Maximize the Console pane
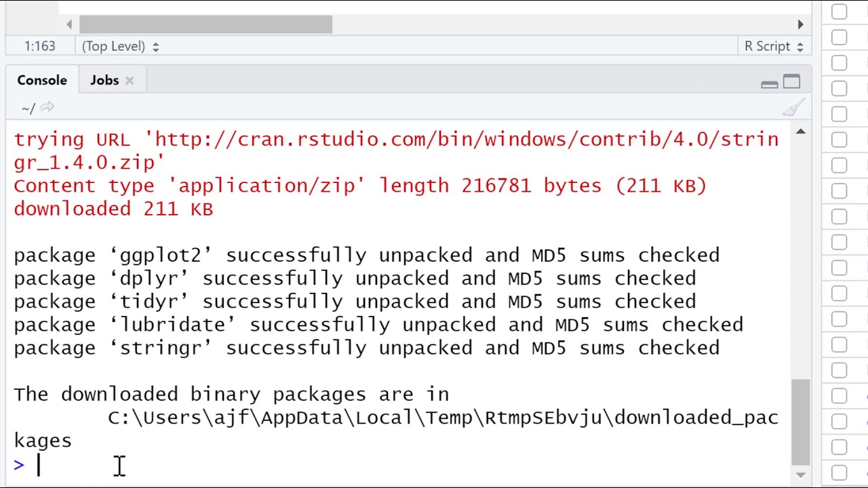 791,82
